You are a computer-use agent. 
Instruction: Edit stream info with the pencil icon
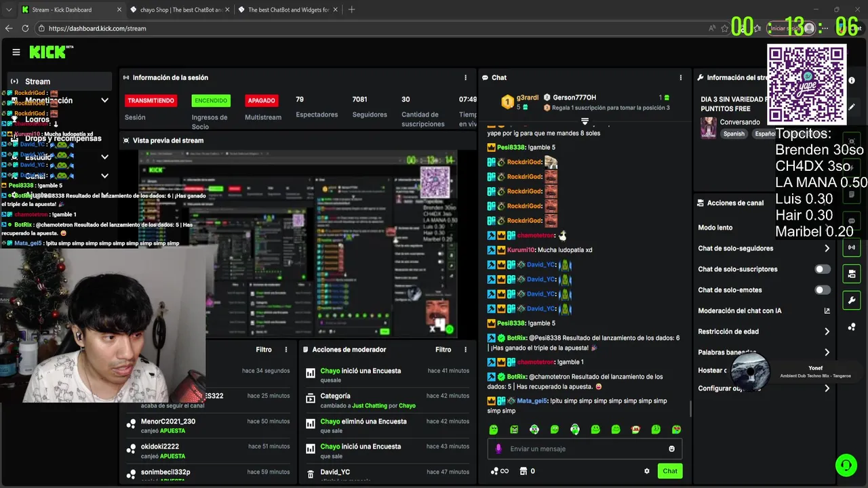click(852, 106)
